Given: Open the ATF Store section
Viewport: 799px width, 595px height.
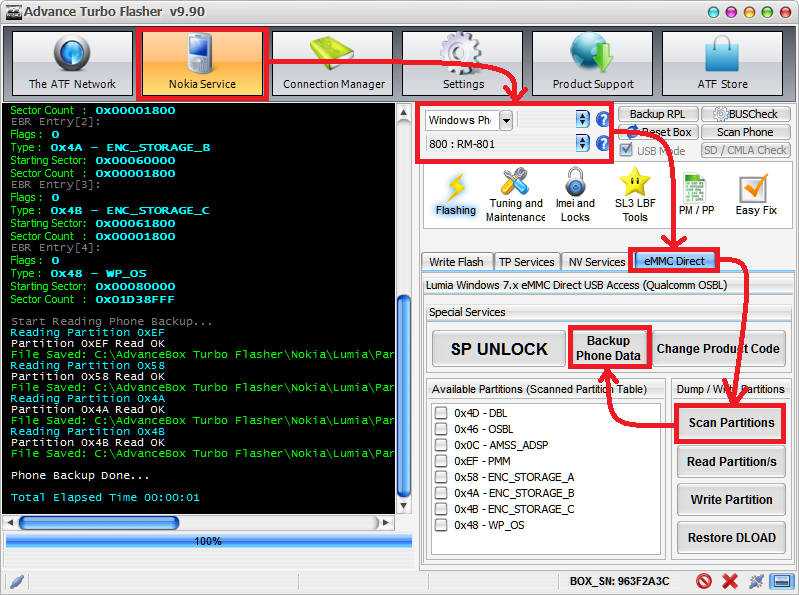Looking at the screenshot, I should 723,63.
